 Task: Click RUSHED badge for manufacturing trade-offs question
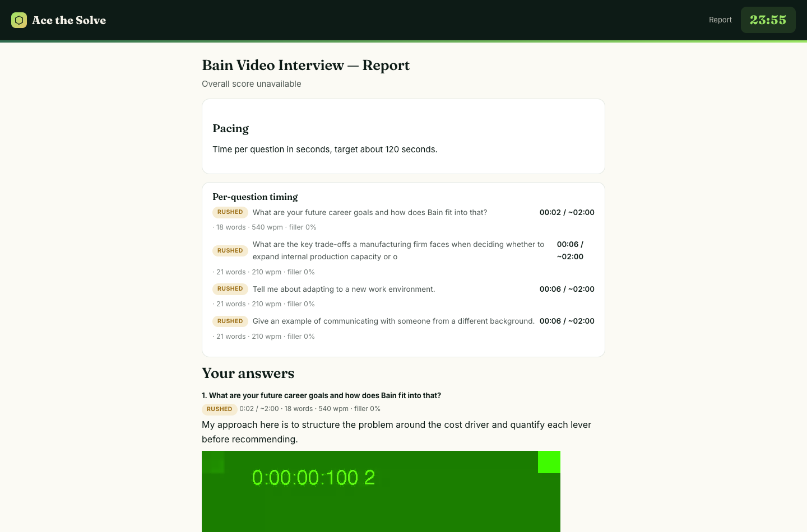230,251
